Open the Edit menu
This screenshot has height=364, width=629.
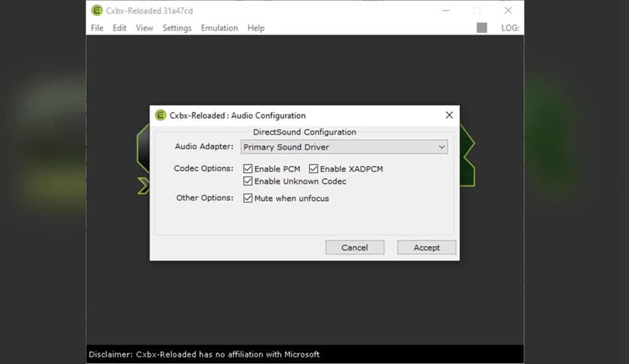pyautogui.click(x=119, y=28)
